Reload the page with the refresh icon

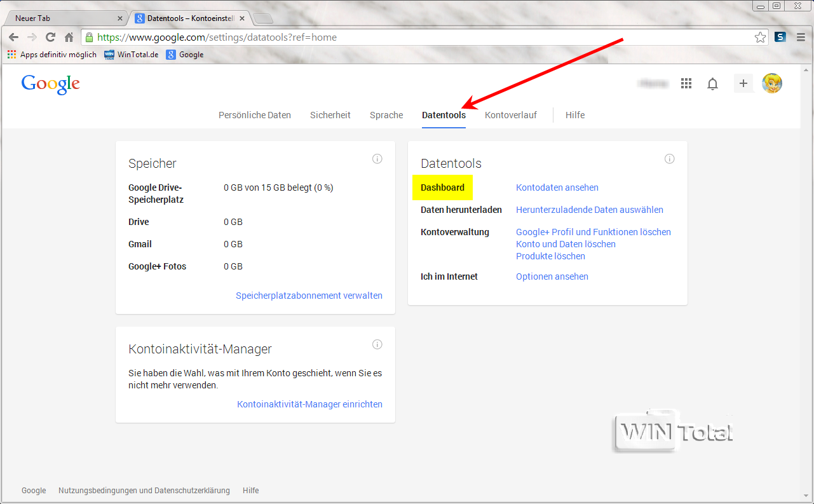pos(50,37)
